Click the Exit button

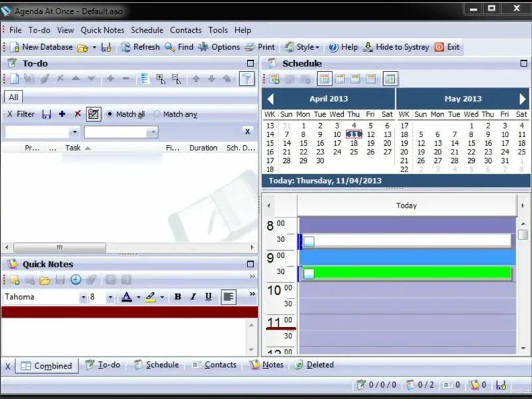447,47
